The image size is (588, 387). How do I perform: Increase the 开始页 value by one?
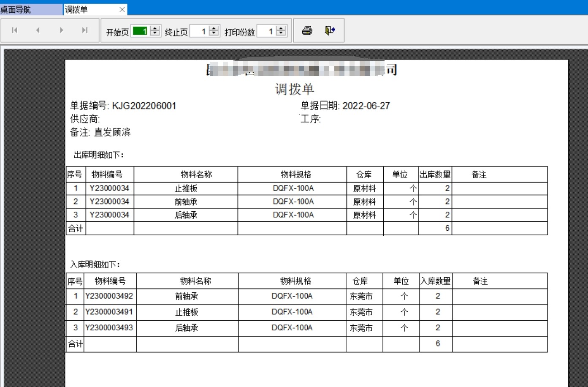click(155, 28)
